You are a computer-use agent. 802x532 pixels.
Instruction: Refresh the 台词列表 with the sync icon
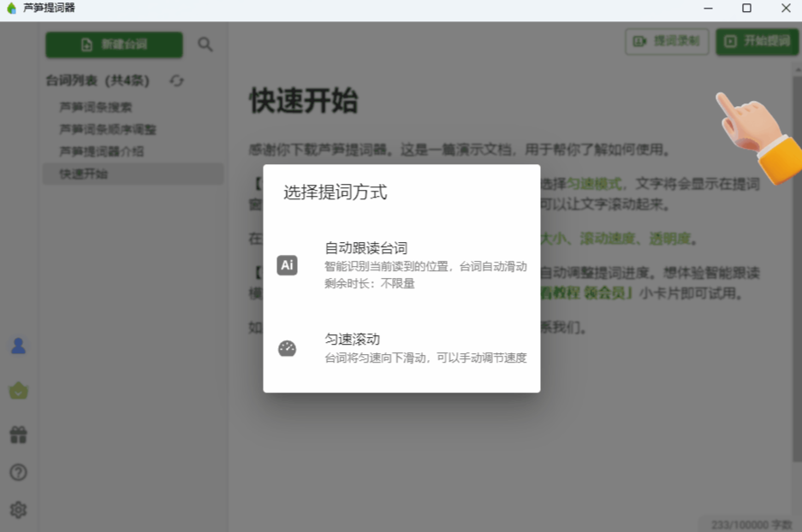176,80
